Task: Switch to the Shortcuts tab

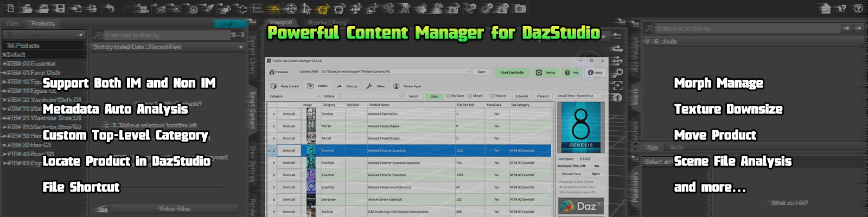Action: point(347,86)
